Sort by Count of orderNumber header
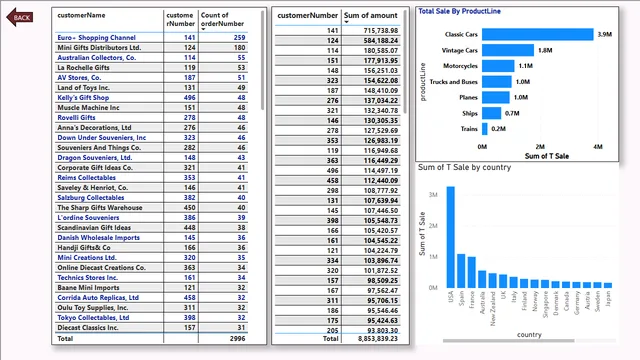640x360 pixels. tap(222, 19)
